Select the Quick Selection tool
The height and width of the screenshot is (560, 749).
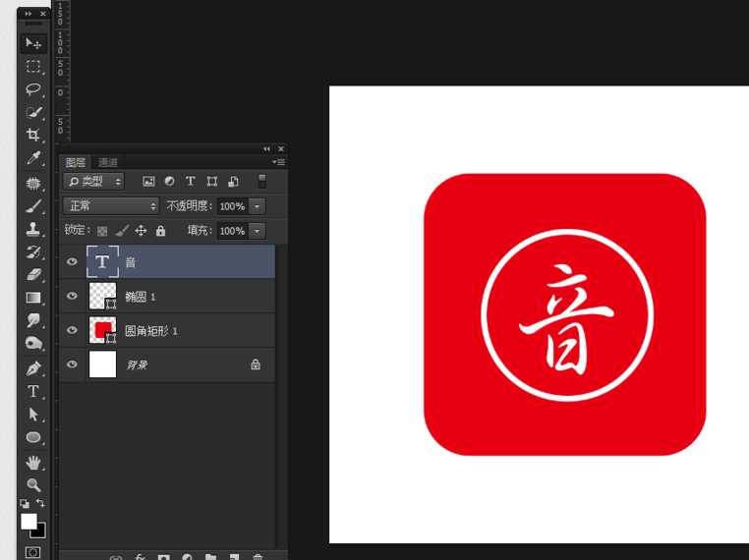pos(33,112)
